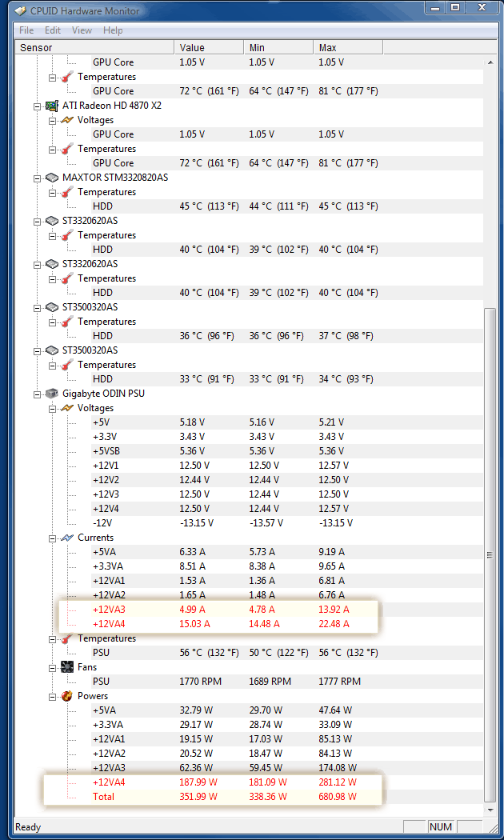The image size is (504, 840).
Task: Collapse the Gigabyte ODIN PSU node
Action: [37, 394]
